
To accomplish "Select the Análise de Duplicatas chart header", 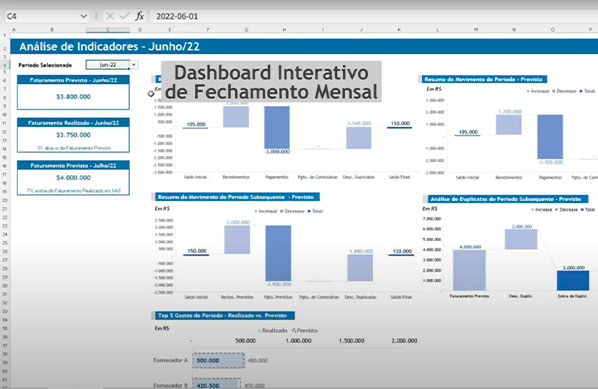I will click(x=507, y=199).
